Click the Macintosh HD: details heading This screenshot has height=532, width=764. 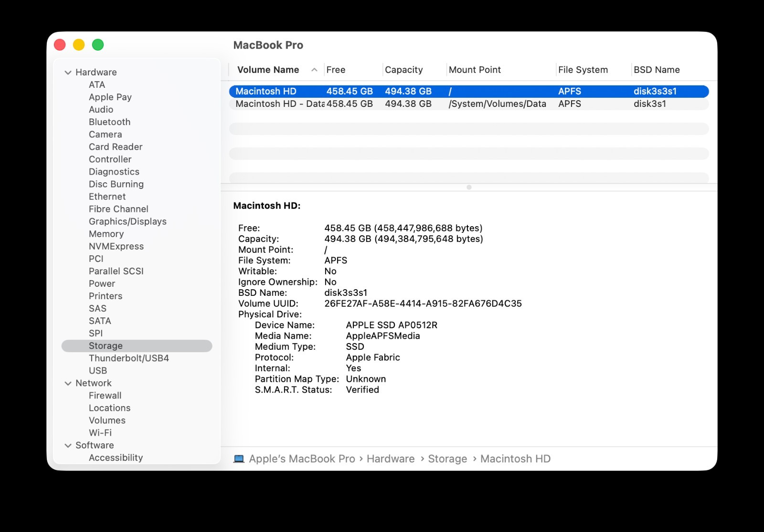click(x=267, y=206)
